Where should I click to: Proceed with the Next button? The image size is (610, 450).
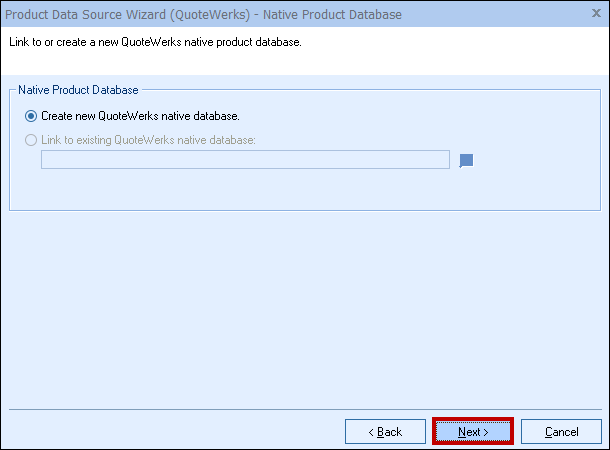point(473,431)
